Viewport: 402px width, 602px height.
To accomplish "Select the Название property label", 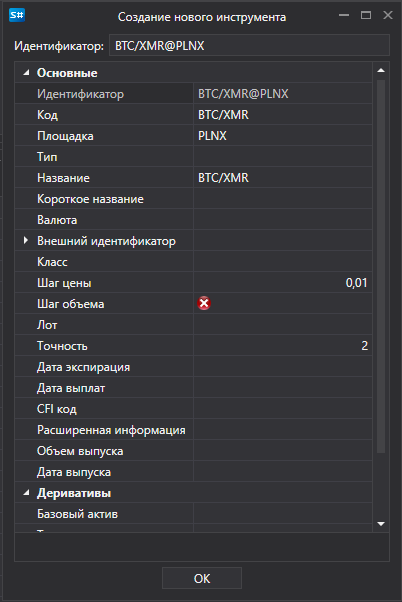I will pyautogui.click(x=63, y=177).
